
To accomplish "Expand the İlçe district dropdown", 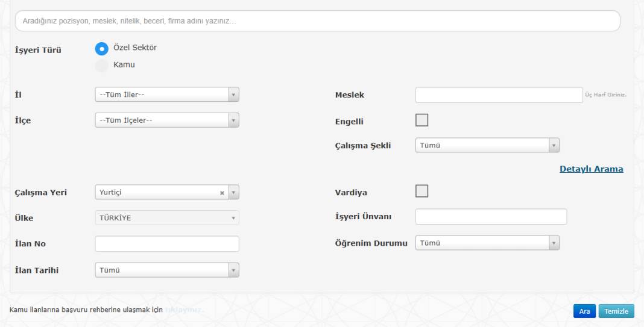I will pos(167,120).
